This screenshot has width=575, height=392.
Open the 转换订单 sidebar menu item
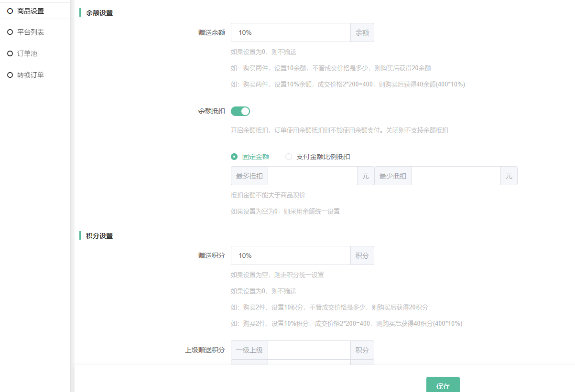tap(31, 75)
